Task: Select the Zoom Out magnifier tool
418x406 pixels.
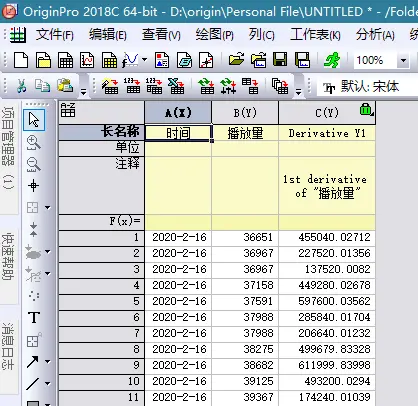Action: tap(34, 164)
